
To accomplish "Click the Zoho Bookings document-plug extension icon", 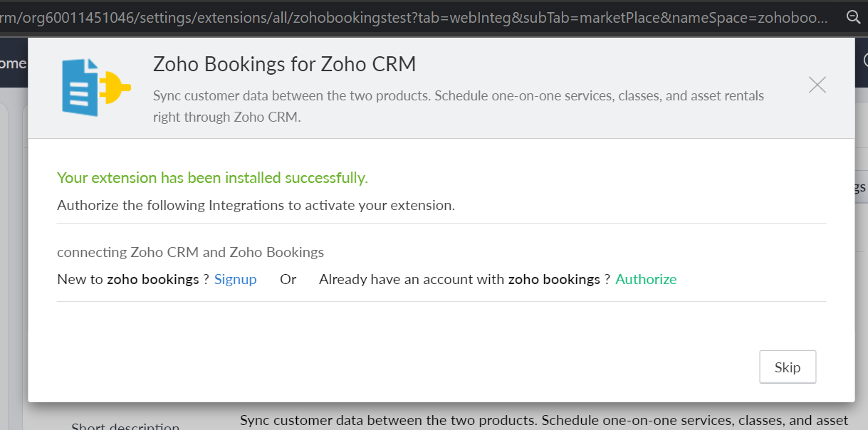I will [95, 87].
